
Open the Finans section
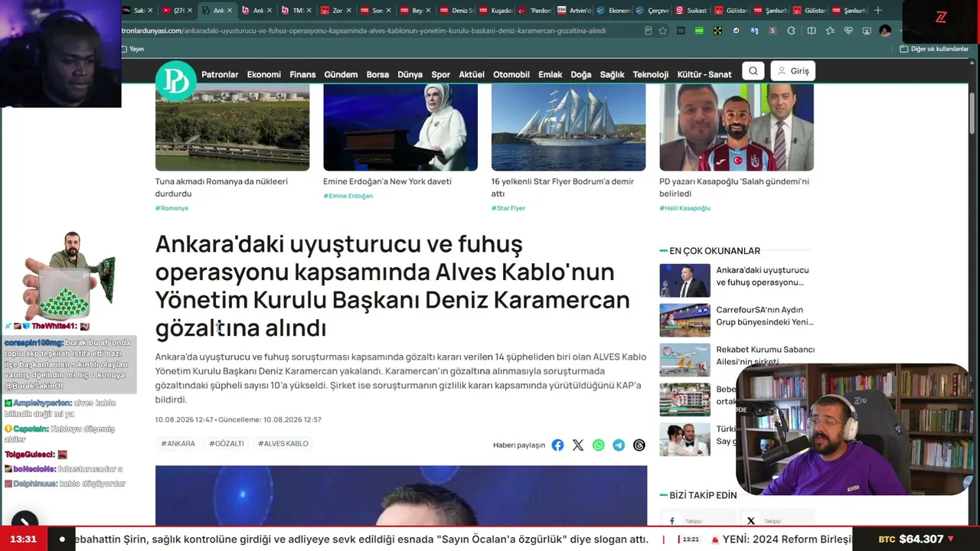click(302, 74)
